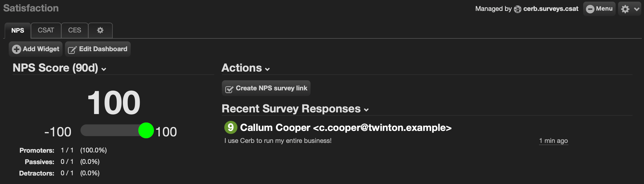Open Callum Cooper response link
The width and height of the screenshot is (644, 184).
(346, 128)
